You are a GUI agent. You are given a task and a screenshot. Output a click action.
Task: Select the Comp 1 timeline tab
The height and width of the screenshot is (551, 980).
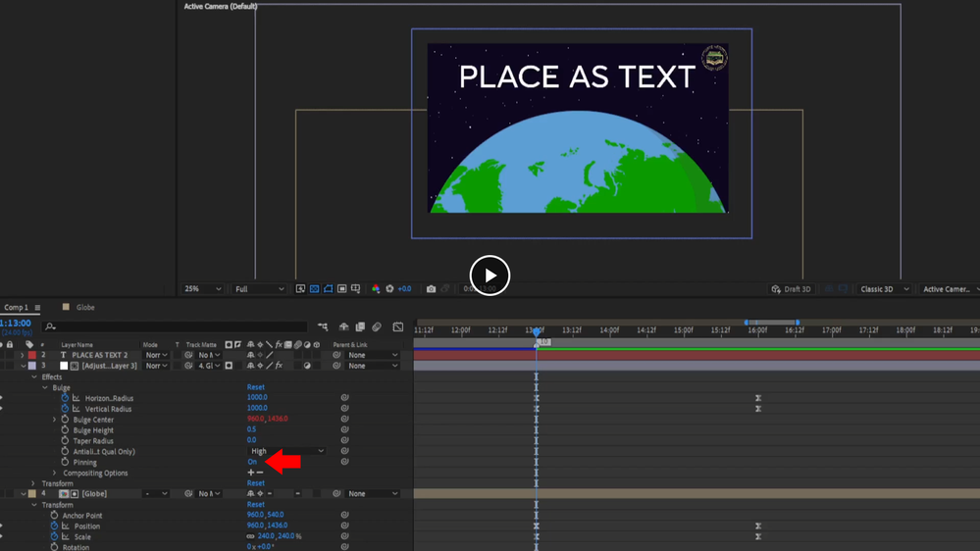(x=16, y=308)
